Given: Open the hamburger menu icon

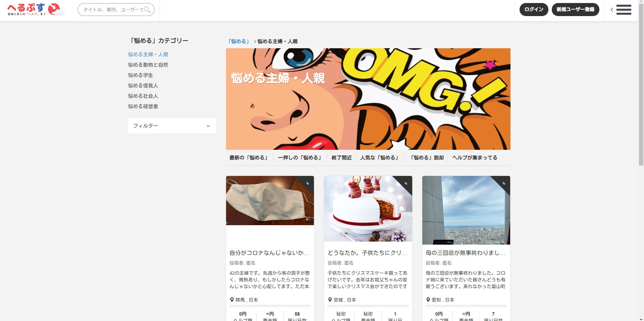Looking at the screenshot, I should click(624, 10).
